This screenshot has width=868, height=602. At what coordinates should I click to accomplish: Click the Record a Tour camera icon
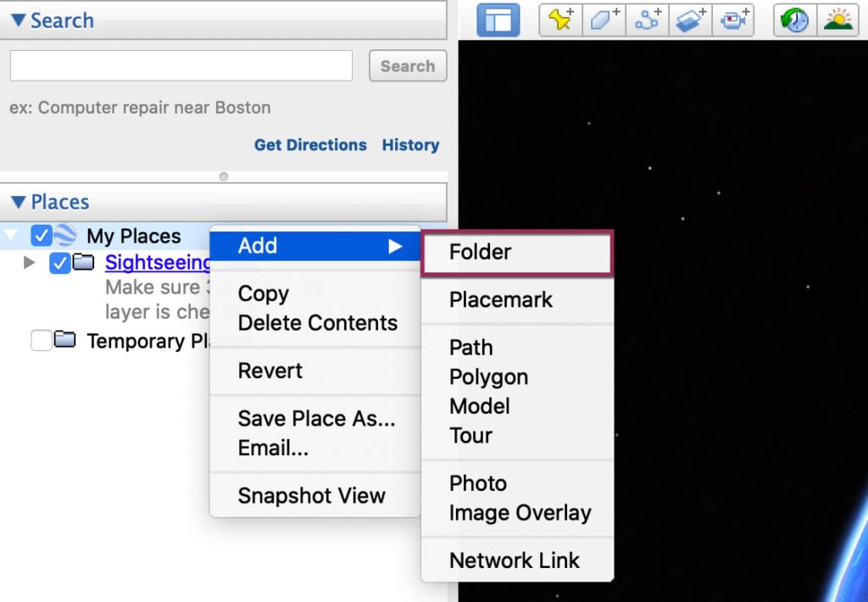tap(732, 20)
